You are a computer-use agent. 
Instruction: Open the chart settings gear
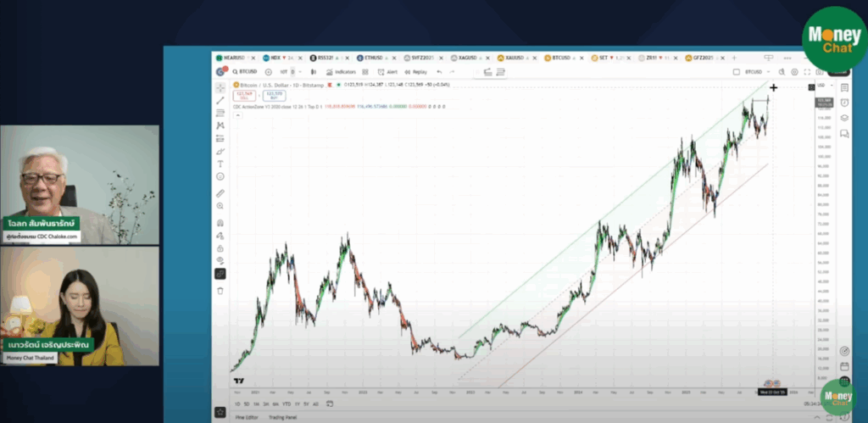[794, 72]
